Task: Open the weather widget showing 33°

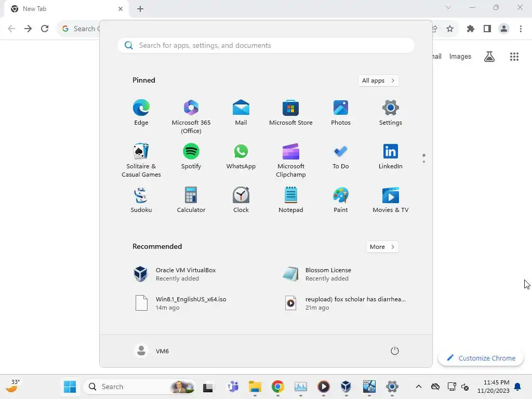Action: [13, 386]
